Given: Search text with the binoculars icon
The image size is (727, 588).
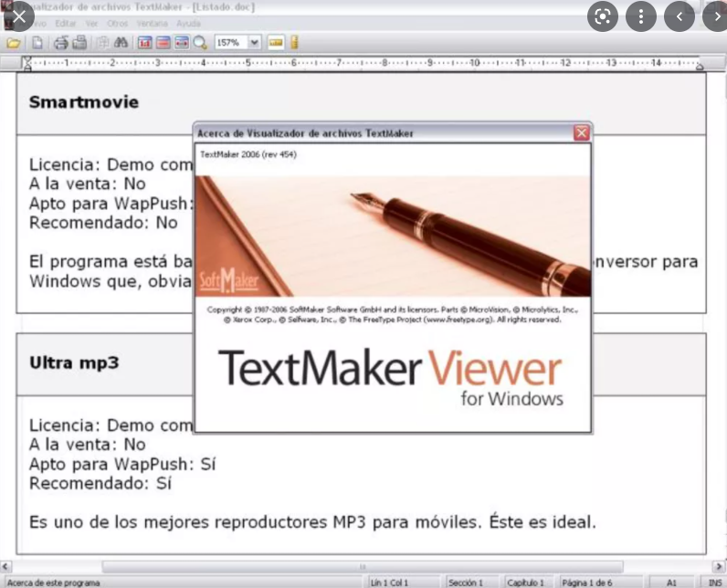Looking at the screenshot, I should point(121,43).
